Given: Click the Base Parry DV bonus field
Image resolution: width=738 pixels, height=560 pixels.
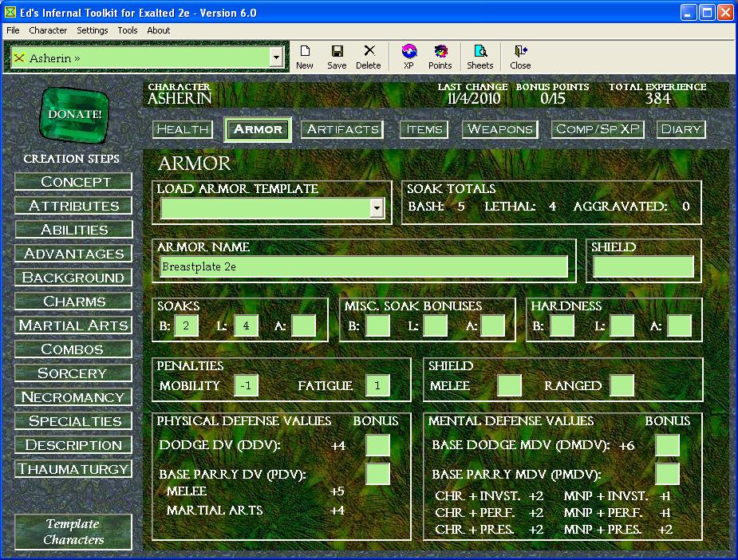Looking at the screenshot, I should click(x=377, y=474).
